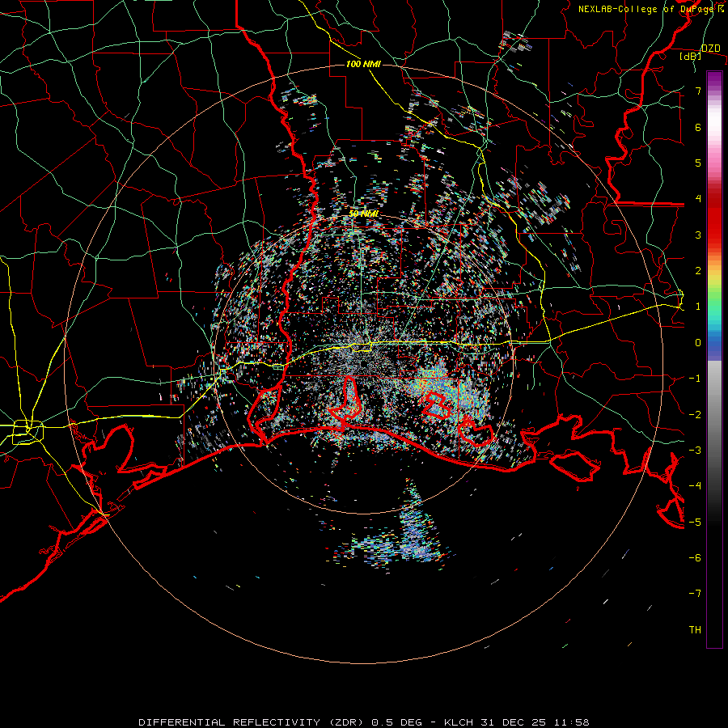728x728 pixels.
Task: Click the 50 NMI range ring label
Action: click(363, 214)
